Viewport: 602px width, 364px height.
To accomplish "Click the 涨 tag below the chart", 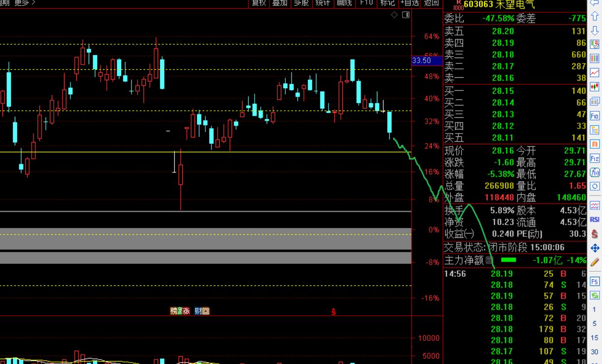I will 186,311.
